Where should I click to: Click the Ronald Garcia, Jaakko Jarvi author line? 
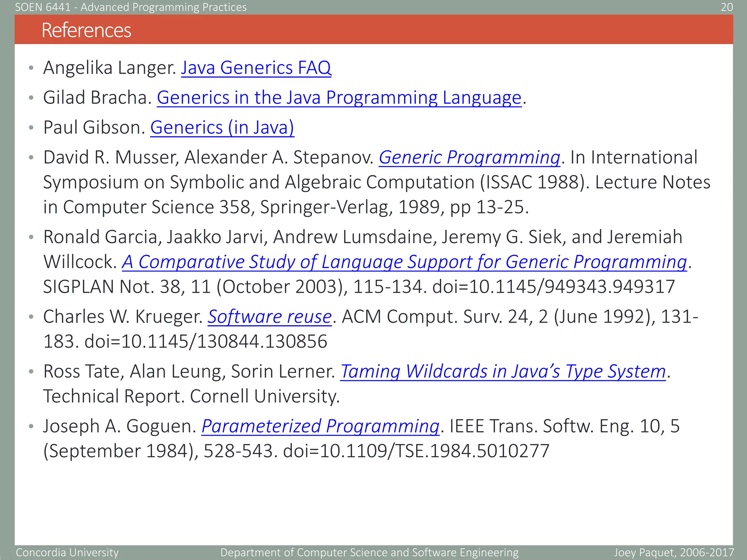point(363,237)
